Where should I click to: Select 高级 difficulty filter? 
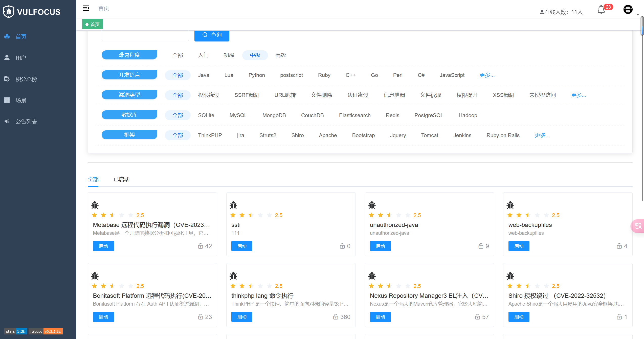click(x=280, y=55)
